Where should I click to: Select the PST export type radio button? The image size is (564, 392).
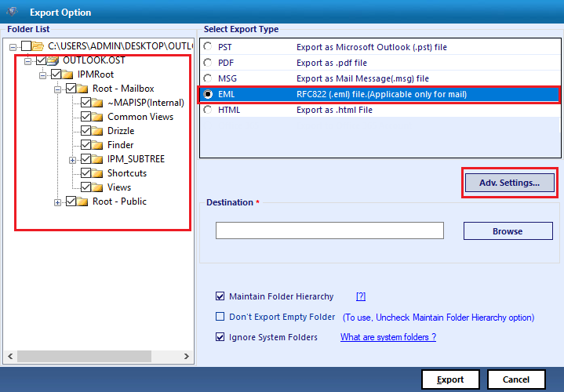point(208,47)
